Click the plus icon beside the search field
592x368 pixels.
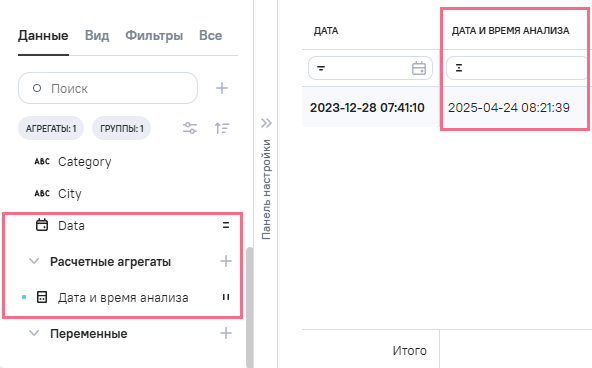(x=222, y=88)
